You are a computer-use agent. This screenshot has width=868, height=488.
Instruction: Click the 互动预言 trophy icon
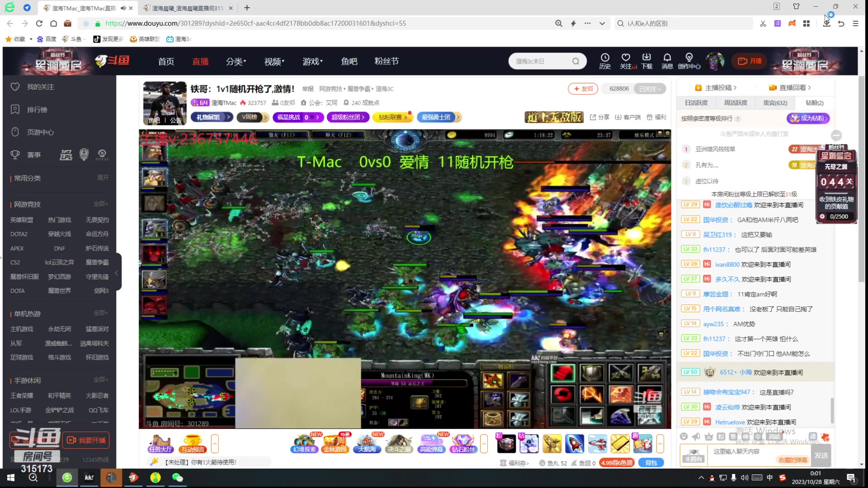[x=193, y=444]
